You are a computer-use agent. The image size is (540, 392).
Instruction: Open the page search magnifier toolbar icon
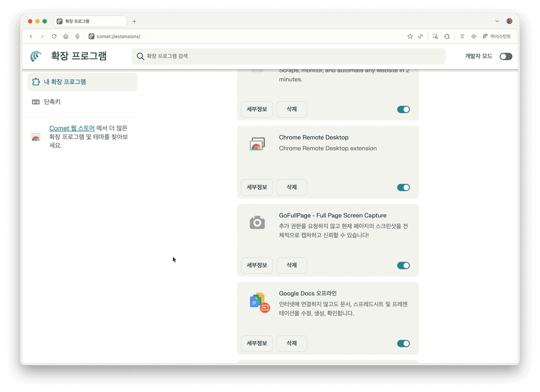click(x=435, y=36)
